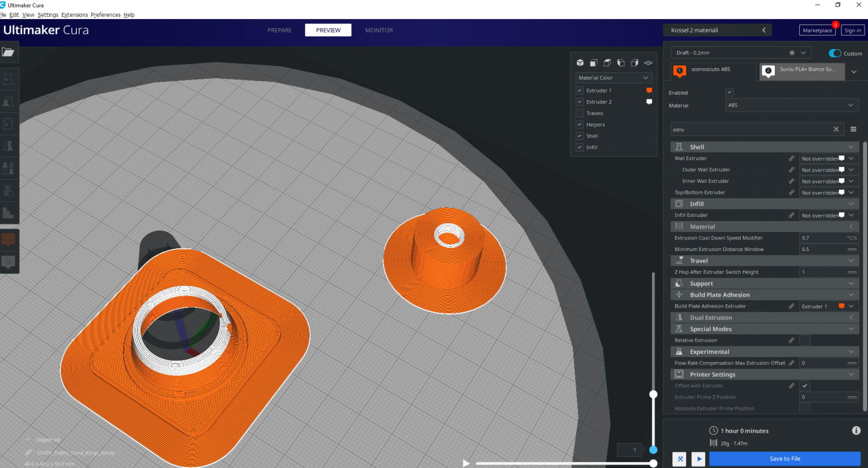
Task: Switch to 3D view camera icon
Action: pyautogui.click(x=580, y=62)
